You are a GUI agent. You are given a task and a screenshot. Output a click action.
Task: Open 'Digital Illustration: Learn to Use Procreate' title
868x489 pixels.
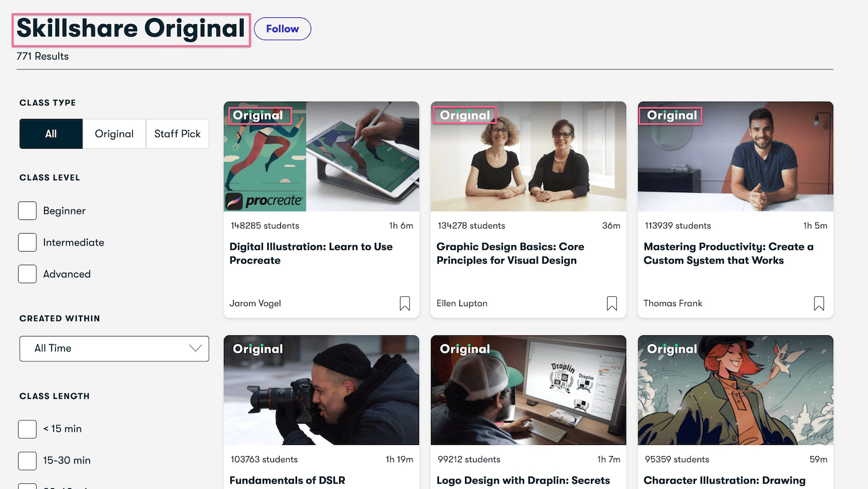coord(311,253)
